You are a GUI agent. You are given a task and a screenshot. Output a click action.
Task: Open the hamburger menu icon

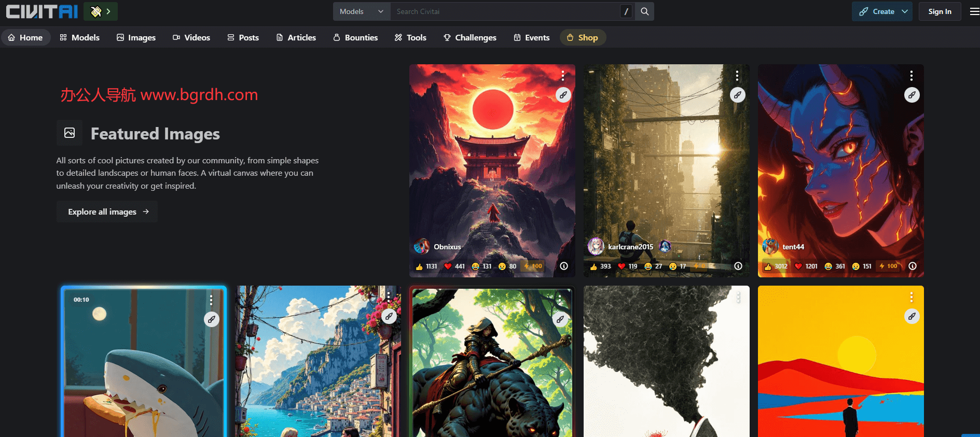pyautogui.click(x=974, y=11)
